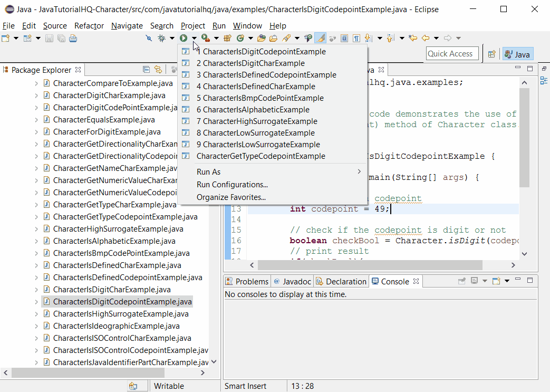Click inside the Quick Access field

click(452, 53)
